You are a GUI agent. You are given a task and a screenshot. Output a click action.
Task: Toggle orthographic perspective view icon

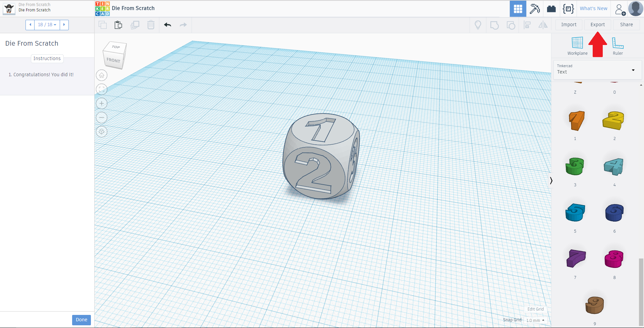102,132
